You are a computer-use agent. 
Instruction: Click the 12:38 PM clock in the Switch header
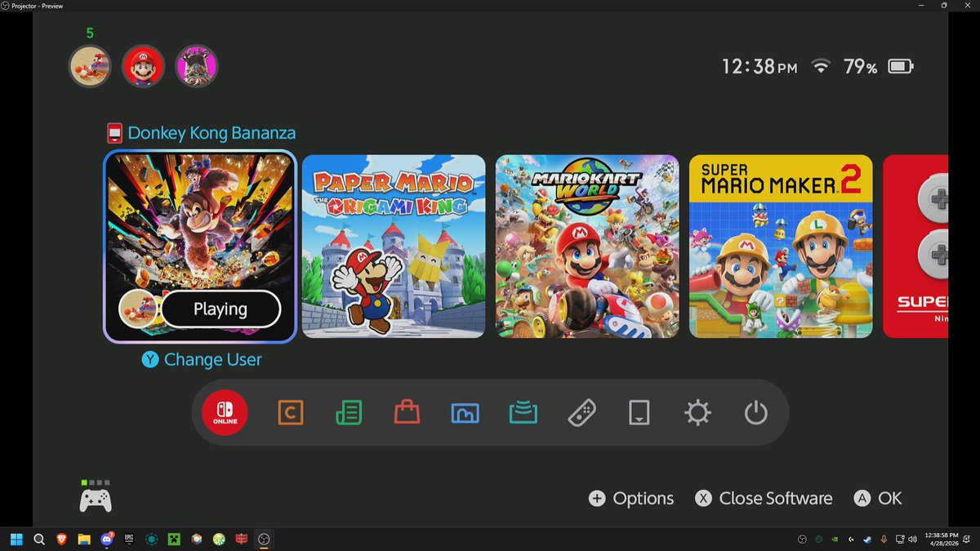click(759, 67)
